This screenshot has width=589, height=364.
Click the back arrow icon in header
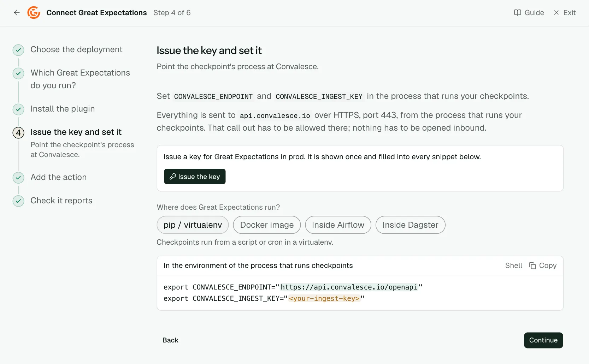point(17,13)
